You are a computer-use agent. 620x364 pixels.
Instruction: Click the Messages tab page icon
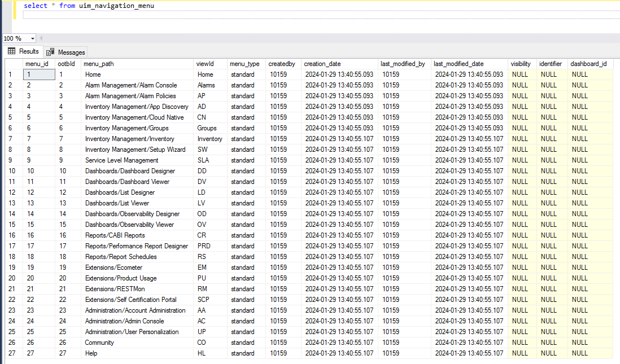pos(50,52)
